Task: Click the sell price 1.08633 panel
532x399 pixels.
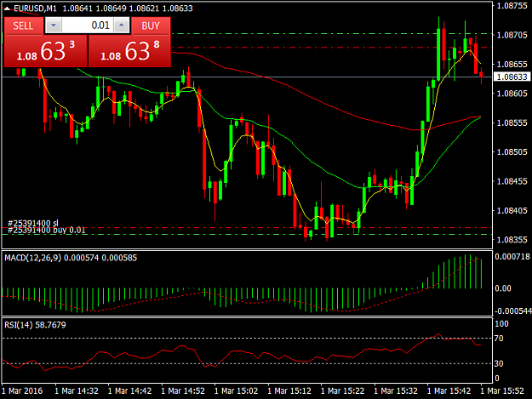Action: [45, 51]
